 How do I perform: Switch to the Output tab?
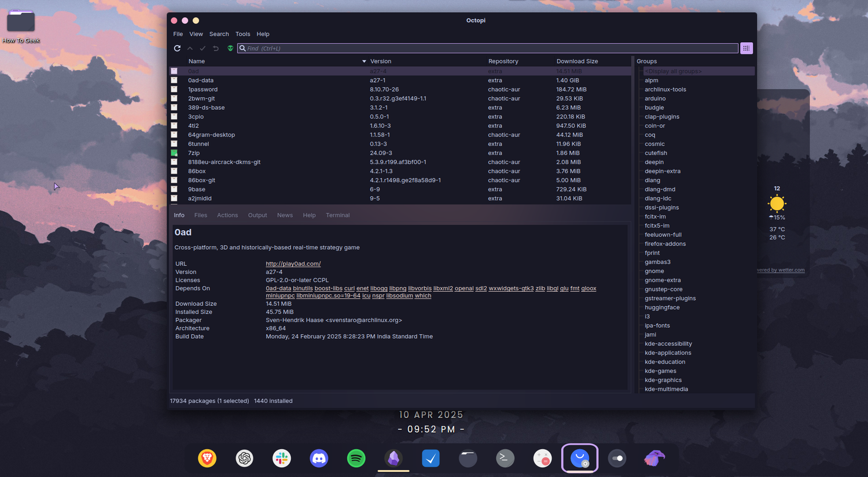tap(258, 215)
